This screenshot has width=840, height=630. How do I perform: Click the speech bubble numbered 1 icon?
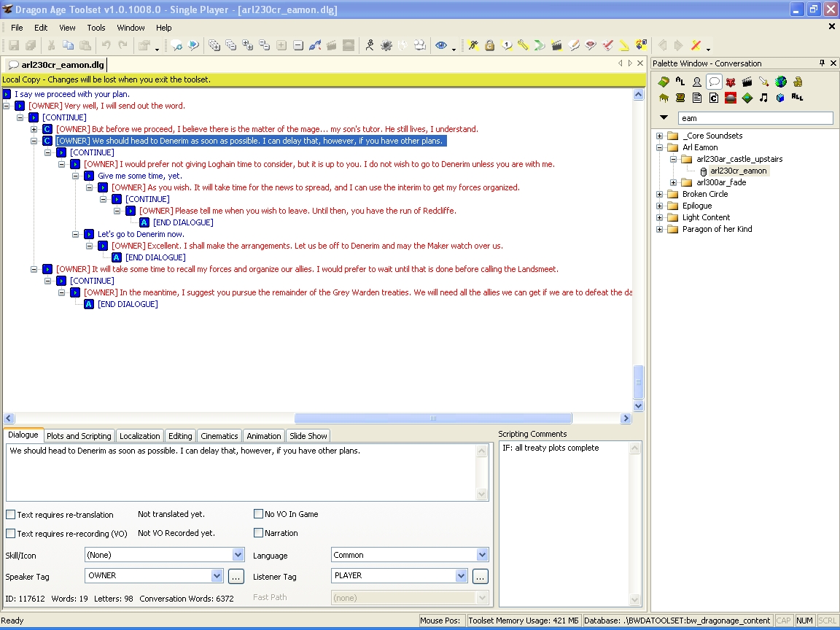[x=506, y=45]
